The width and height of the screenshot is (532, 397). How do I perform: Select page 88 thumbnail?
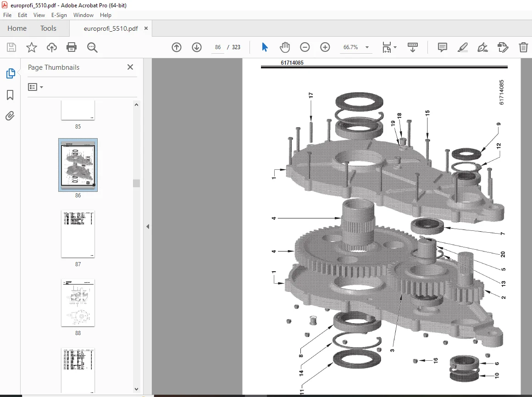[78, 303]
